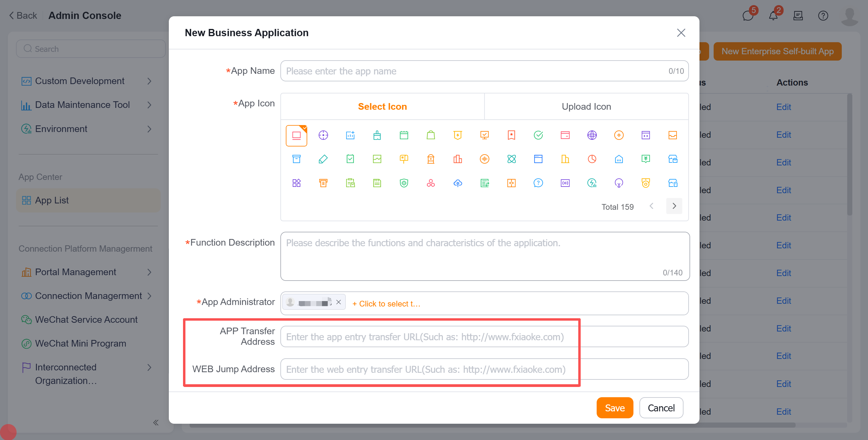
Task: Open App List in the sidebar
Action: point(88,200)
